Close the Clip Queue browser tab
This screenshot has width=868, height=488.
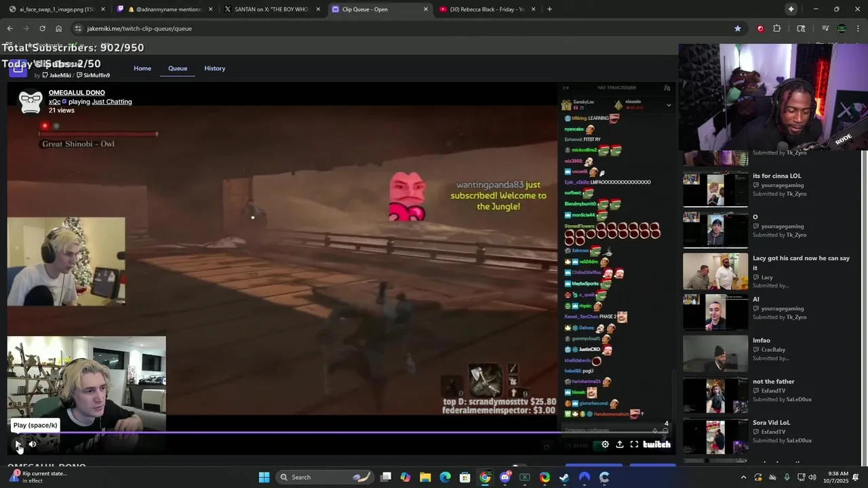[426, 9]
